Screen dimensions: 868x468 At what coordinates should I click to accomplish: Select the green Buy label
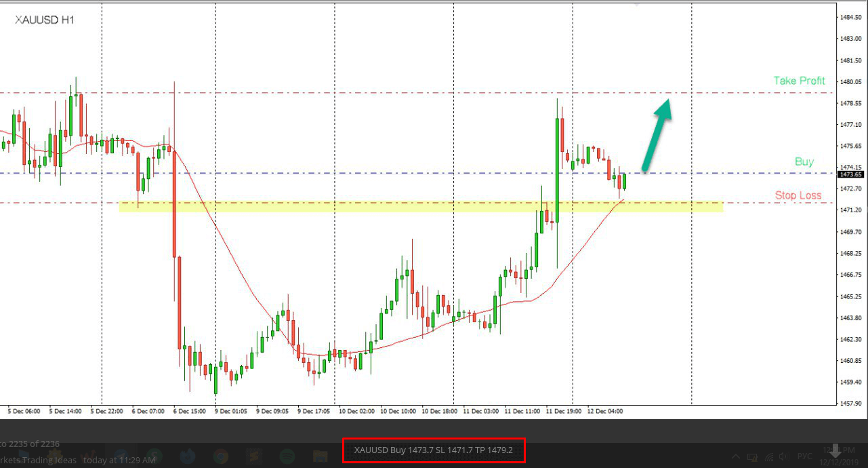804,162
